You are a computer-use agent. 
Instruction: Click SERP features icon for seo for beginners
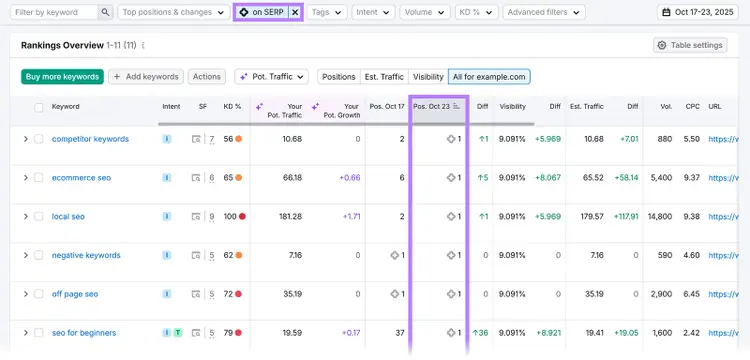pos(196,333)
